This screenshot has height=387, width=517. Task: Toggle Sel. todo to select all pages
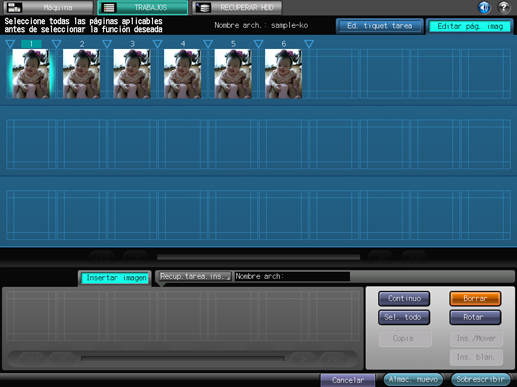tap(404, 317)
